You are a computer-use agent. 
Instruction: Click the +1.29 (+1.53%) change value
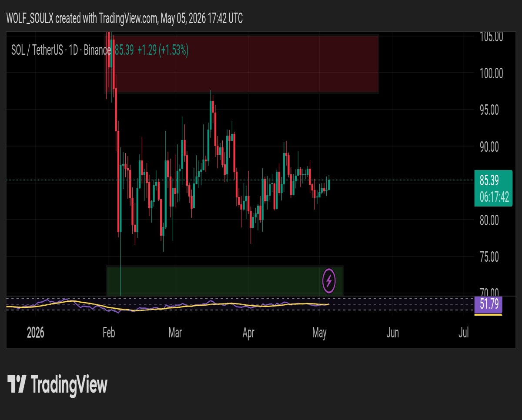pos(163,50)
